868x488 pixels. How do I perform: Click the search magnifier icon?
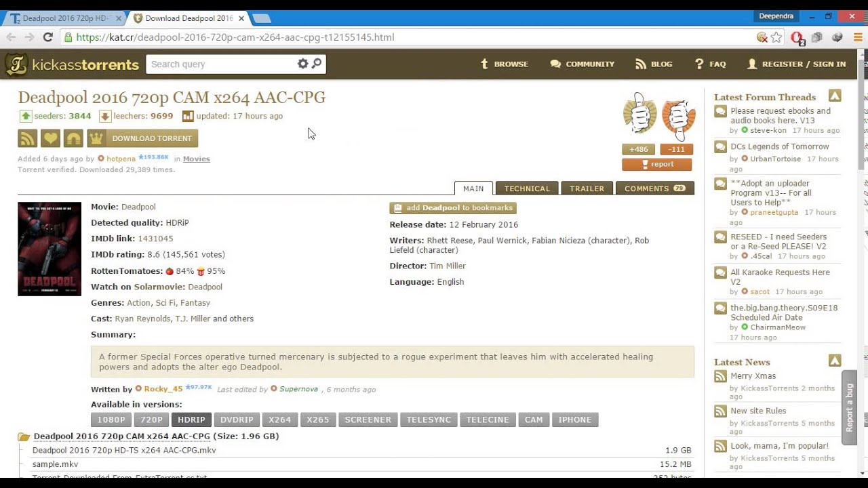317,64
